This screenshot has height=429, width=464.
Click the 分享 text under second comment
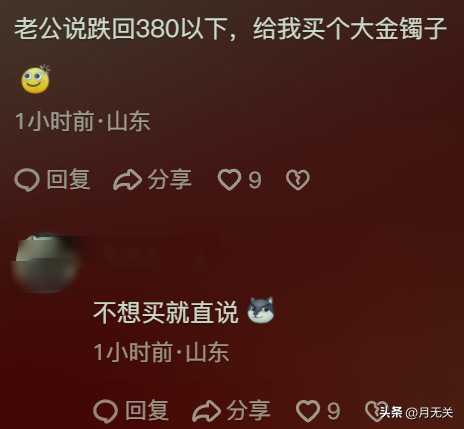pyautogui.click(x=249, y=411)
